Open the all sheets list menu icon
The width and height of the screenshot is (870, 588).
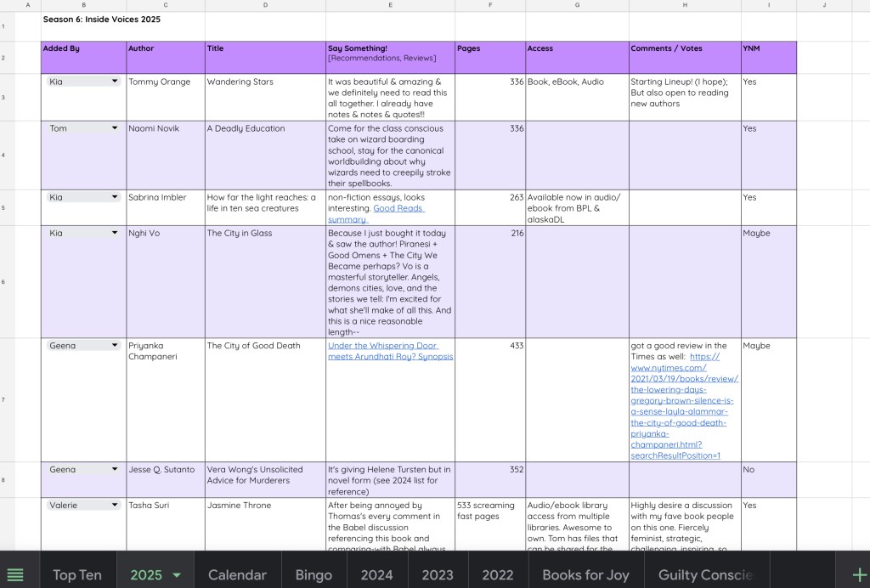pyautogui.click(x=15, y=574)
